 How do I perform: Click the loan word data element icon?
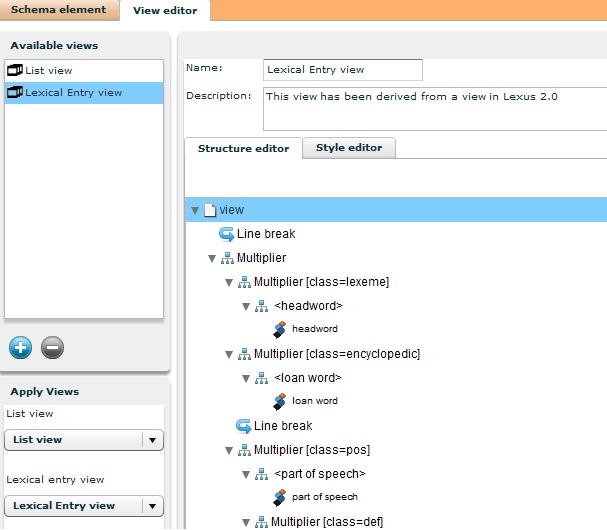pyautogui.click(x=279, y=401)
